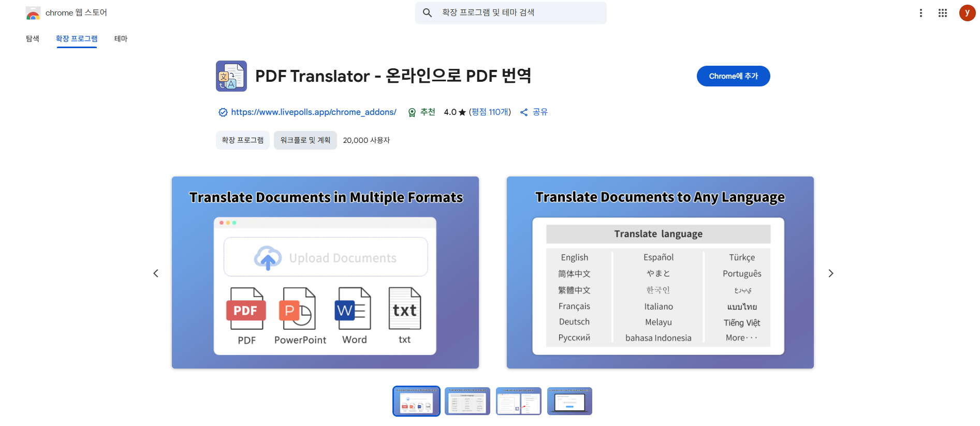
Task: Open the Google apps grid icon
Action: 943,13
